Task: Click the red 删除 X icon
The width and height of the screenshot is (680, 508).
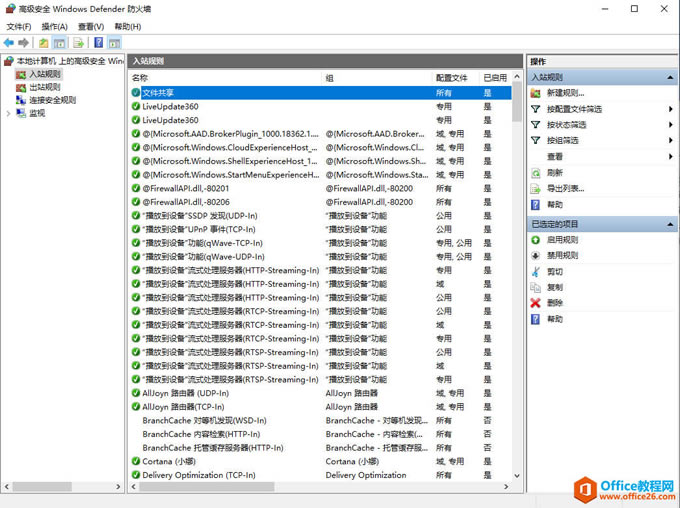Action: (x=536, y=303)
